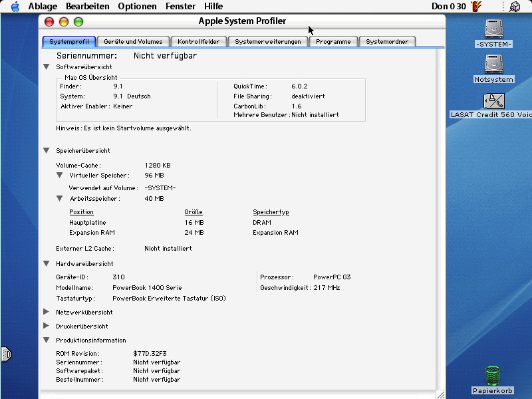Viewport: 532px width, 399px height.
Task: Click the Mehrere Benutzer Nicht installiert value
Action: pos(315,115)
